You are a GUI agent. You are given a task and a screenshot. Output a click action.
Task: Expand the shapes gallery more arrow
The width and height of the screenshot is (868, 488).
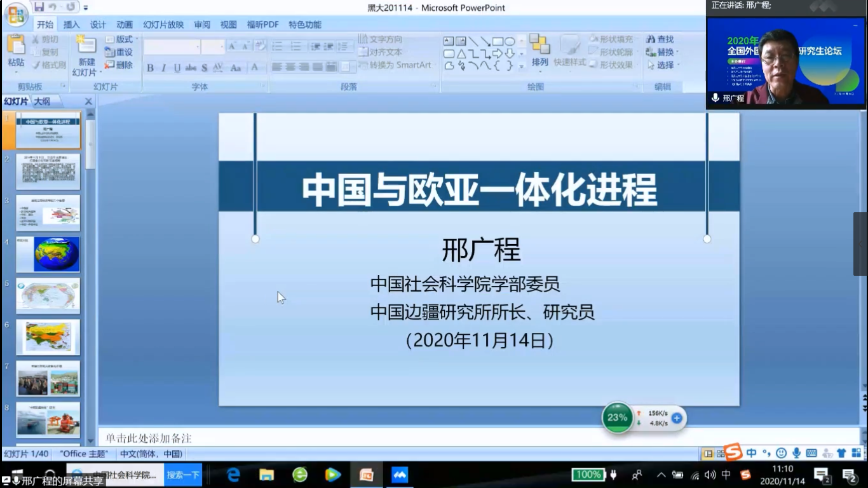coord(522,65)
